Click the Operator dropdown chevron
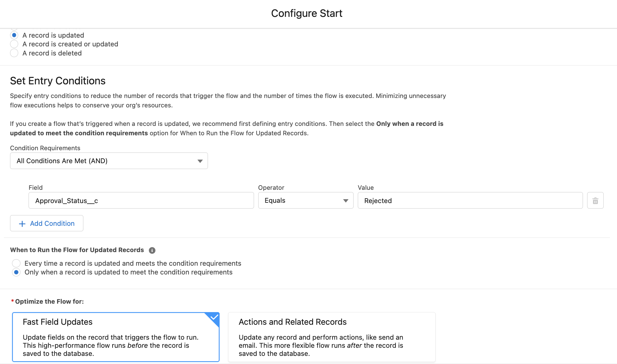 point(345,200)
